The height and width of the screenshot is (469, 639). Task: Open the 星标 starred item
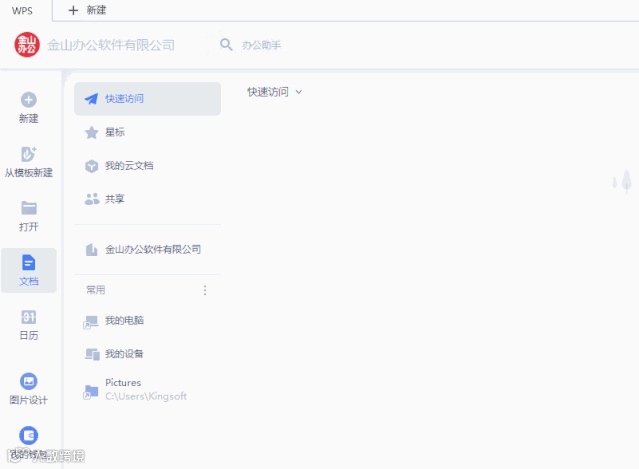148,132
